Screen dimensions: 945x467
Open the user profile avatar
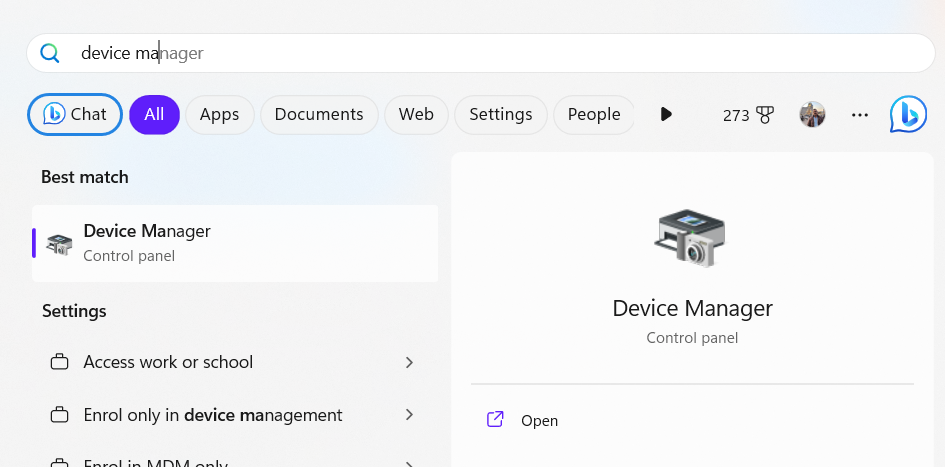(812, 114)
